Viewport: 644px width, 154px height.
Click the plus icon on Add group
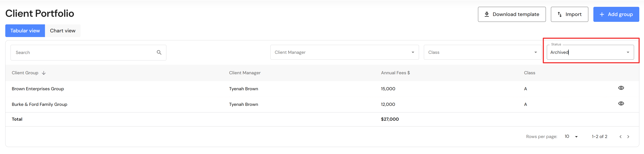pos(602,14)
